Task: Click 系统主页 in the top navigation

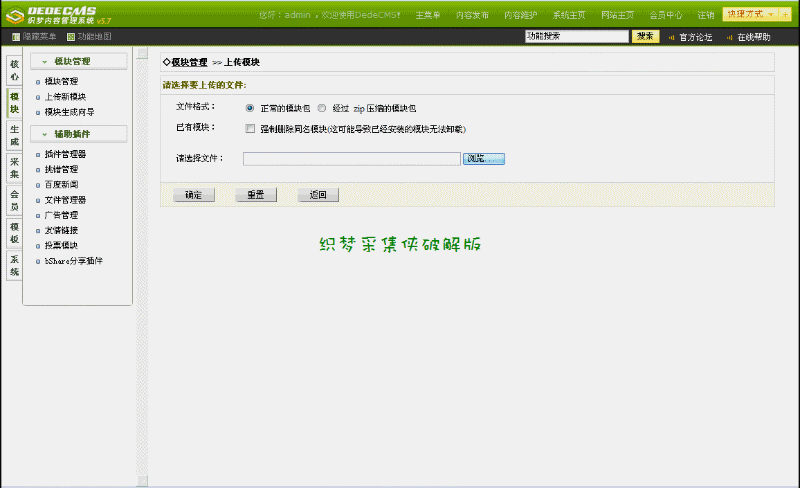Action: click(x=569, y=15)
